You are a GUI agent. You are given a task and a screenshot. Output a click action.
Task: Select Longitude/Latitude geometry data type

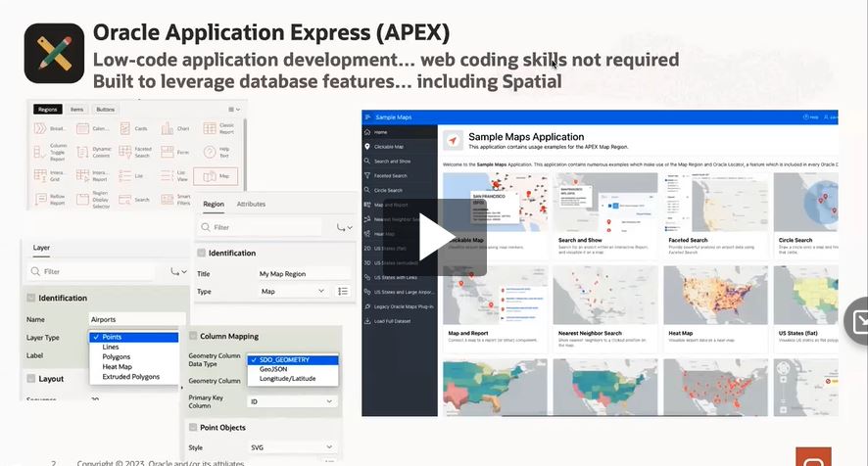tap(293, 379)
